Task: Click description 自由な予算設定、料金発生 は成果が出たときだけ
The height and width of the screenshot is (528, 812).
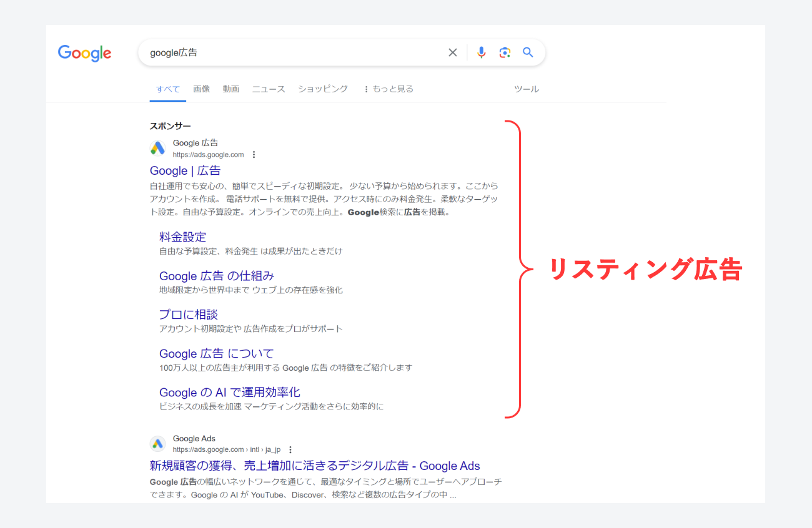Action: tap(251, 251)
